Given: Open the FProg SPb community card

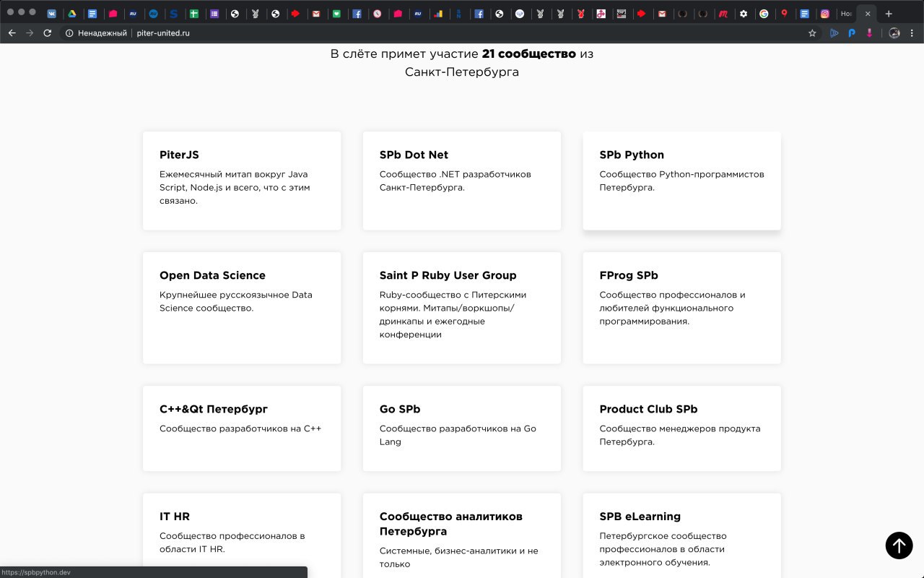Looking at the screenshot, I should (x=681, y=308).
